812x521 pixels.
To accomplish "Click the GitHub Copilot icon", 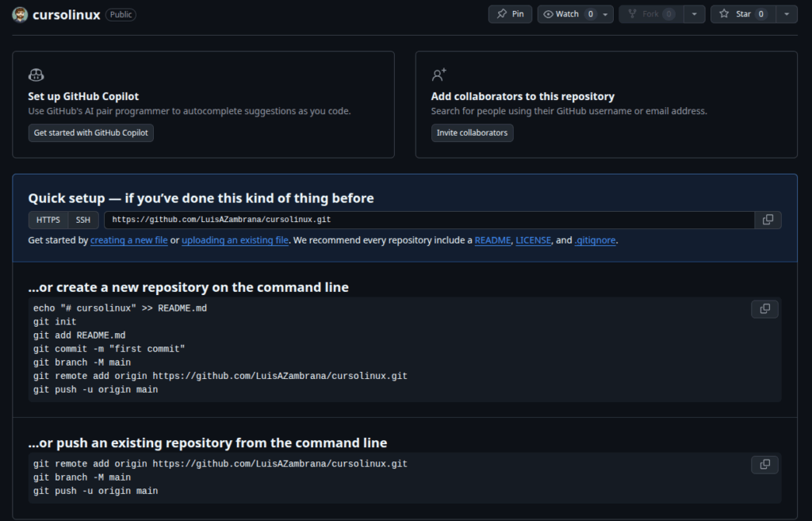I will coord(36,75).
